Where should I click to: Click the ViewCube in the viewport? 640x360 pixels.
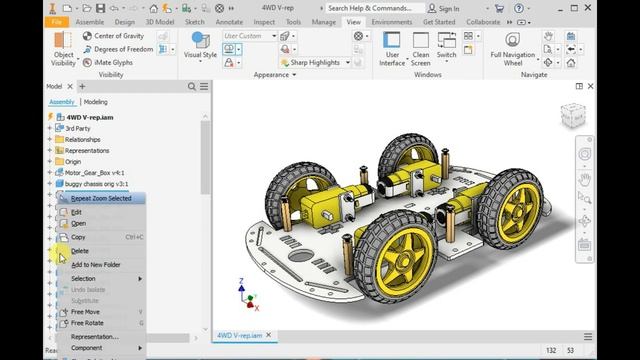(x=573, y=115)
